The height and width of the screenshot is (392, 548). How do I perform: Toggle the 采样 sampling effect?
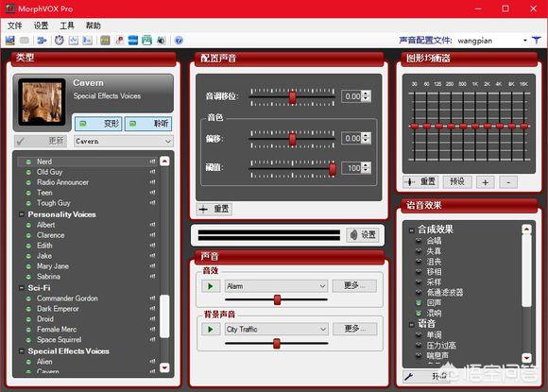pyautogui.click(x=419, y=281)
